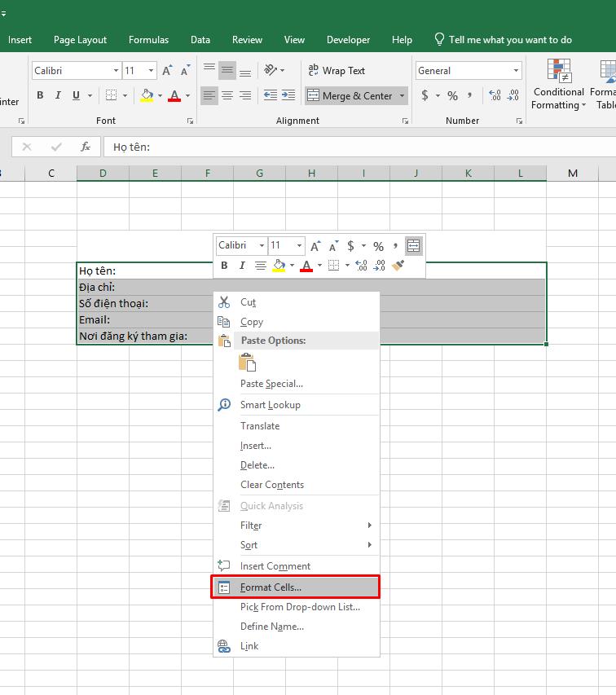
Task: Open the Underline style dropdown arrow
Action: [90, 95]
